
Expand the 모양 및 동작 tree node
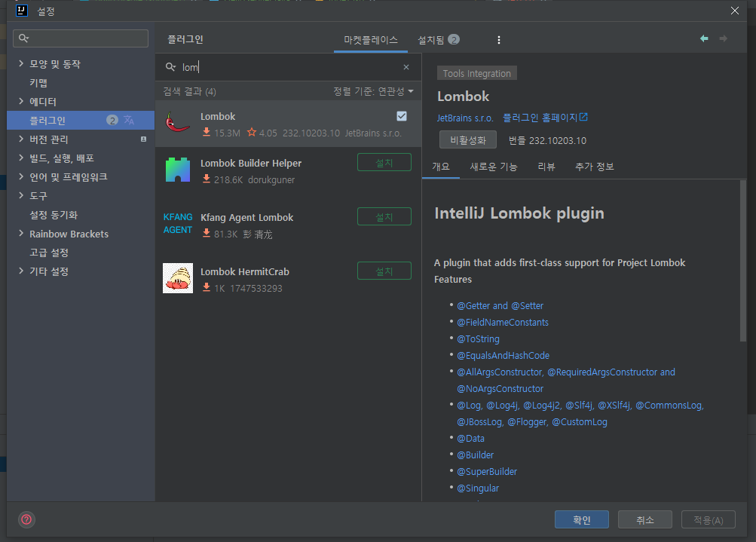tap(21, 63)
